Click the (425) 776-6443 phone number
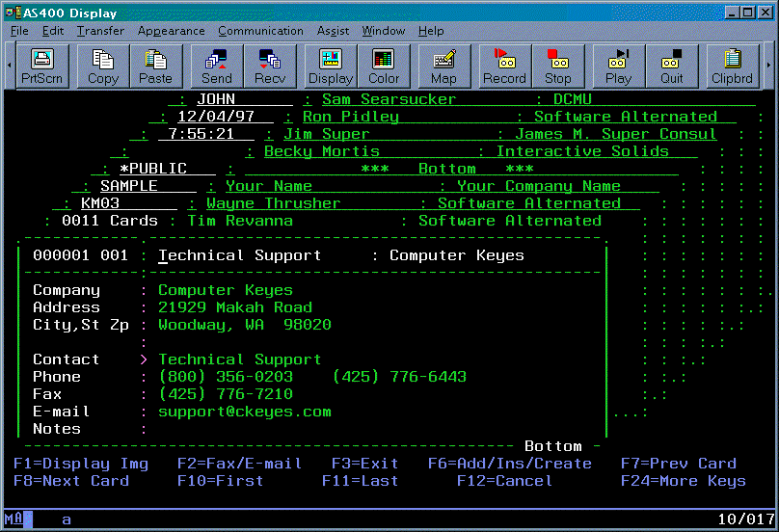The width and height of the screenshot is (779, 532). point(399,377)
